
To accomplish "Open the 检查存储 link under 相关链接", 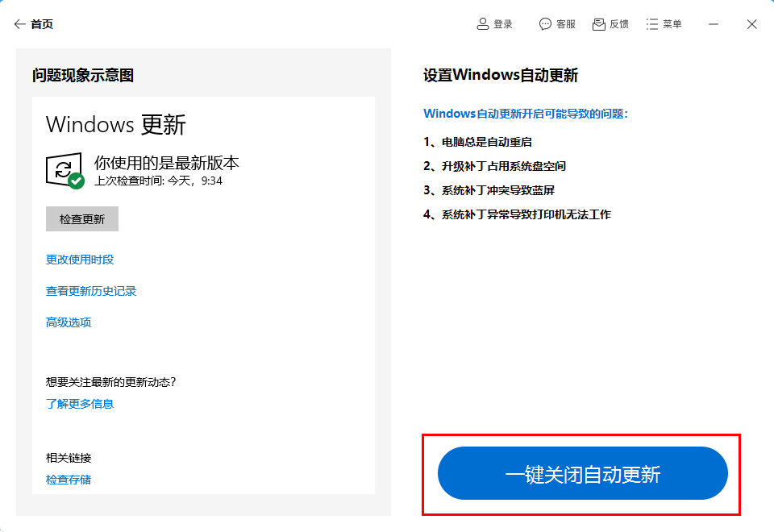I will (68, 480).
